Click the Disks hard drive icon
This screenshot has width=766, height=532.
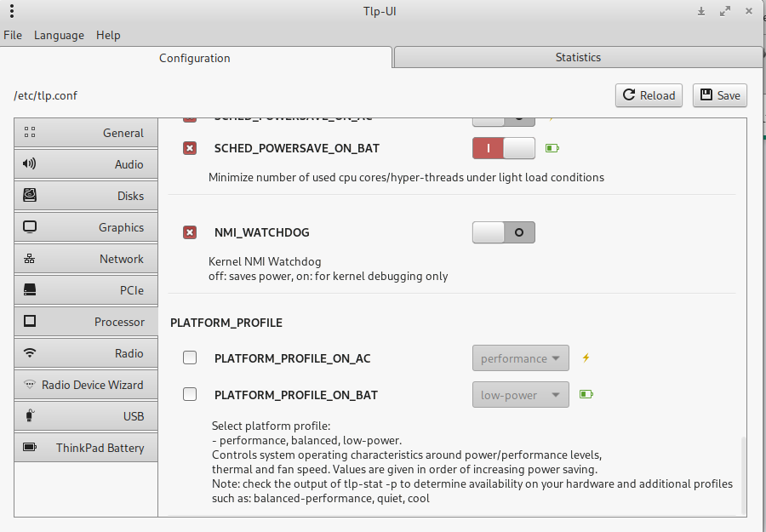click(30, 196)
